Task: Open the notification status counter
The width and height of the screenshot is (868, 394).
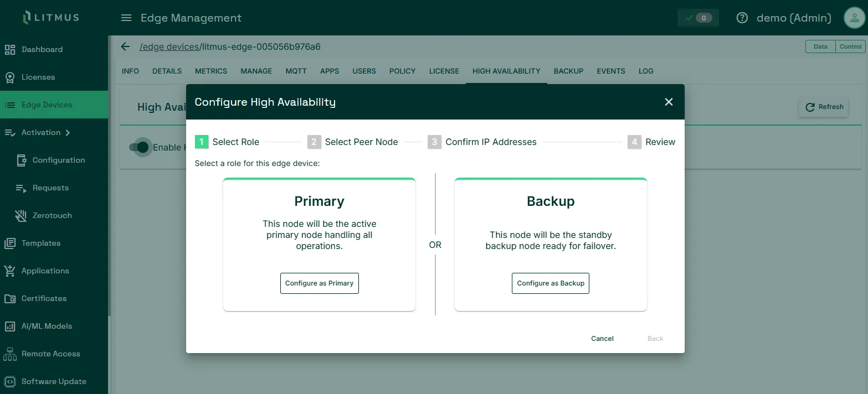Action: coord(698,18)
